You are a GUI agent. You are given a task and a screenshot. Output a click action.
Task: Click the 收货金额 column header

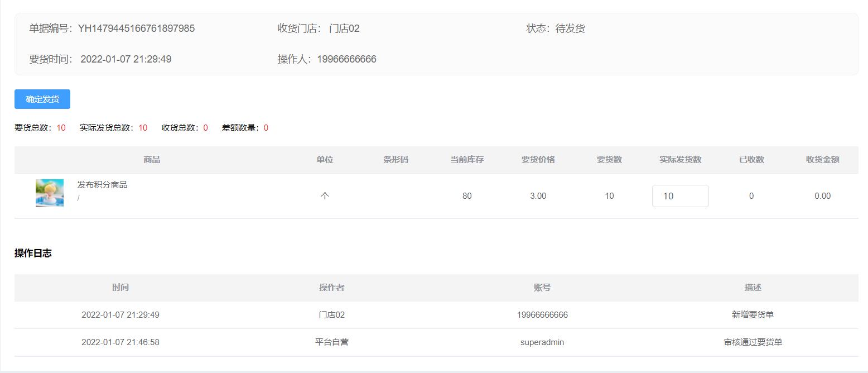(822, 160)
